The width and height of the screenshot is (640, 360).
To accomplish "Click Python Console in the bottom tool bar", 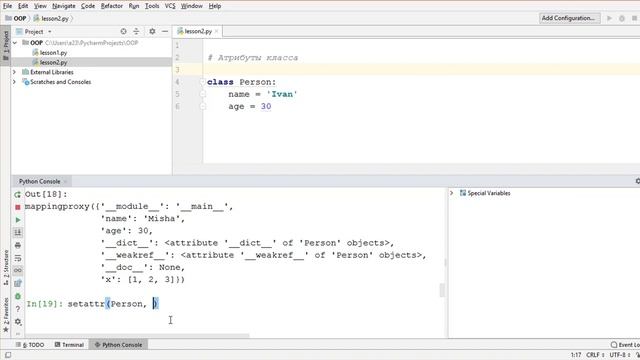I will coord(118,345).
